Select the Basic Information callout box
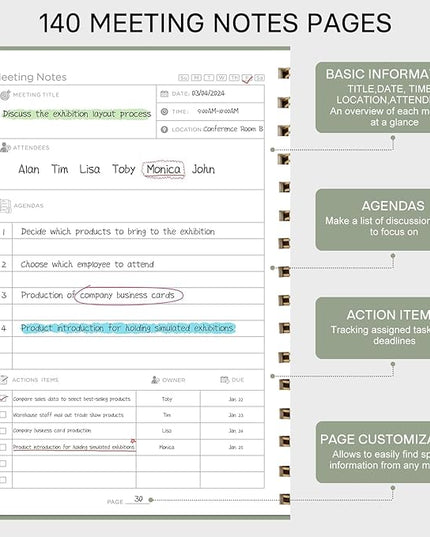 click(x=372, y=98)
